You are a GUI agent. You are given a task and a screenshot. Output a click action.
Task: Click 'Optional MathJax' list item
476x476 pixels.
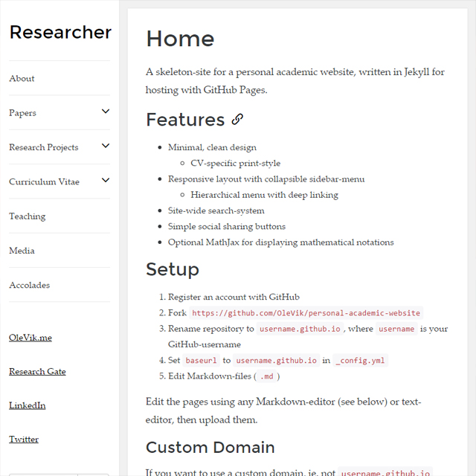tap(281, 242)
